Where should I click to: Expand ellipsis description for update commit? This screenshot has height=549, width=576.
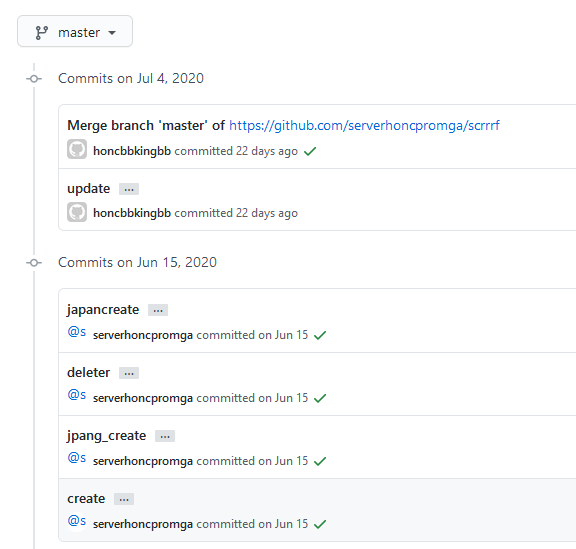tap(129, 189)
